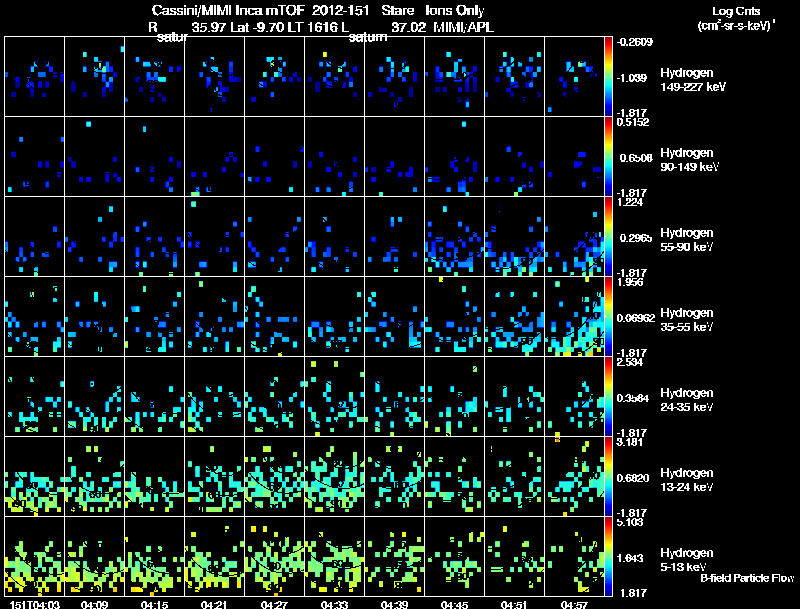This screenshot has width=800, height=609.
Task: Select the 04:15 time label
Action: click(x=155, y=605)
